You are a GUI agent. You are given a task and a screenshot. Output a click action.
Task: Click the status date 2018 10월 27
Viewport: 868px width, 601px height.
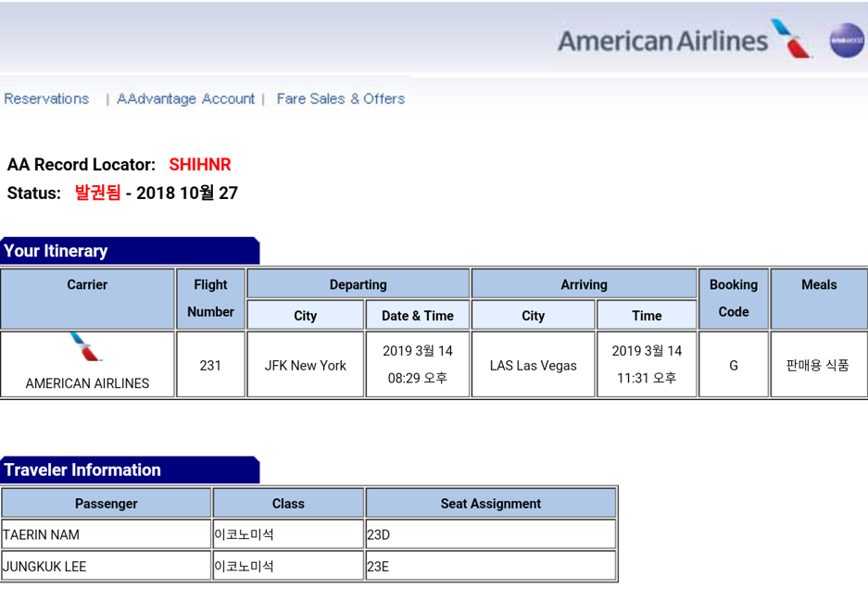(x=187, y=193)
